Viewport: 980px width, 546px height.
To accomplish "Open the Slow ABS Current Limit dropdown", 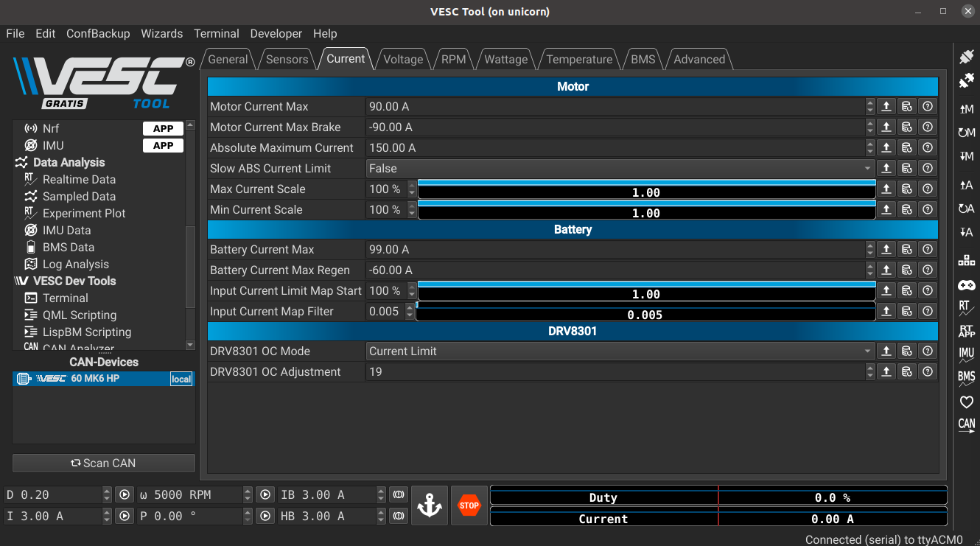I will [x=620, y=168].
